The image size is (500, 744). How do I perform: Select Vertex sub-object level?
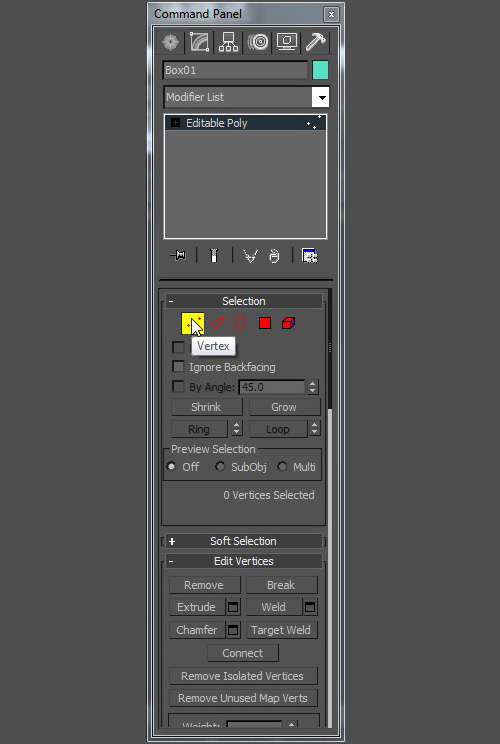pos(193,324)
